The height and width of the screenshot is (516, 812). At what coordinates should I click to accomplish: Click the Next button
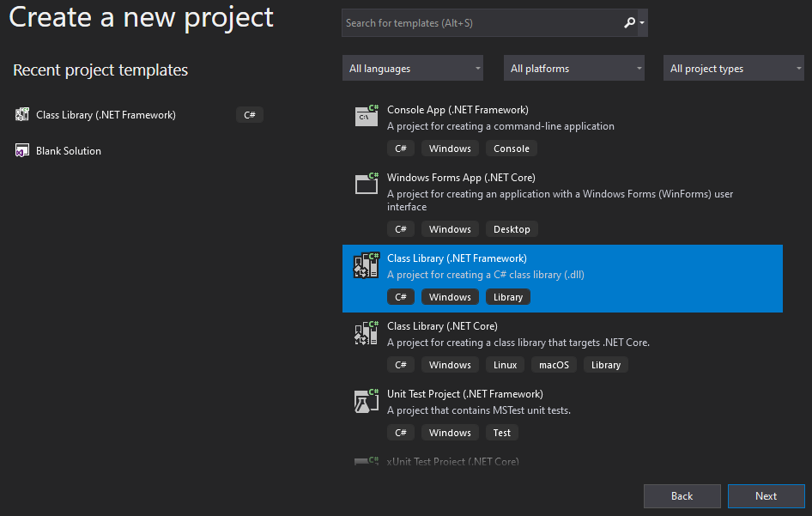click(x=766, y=496)
